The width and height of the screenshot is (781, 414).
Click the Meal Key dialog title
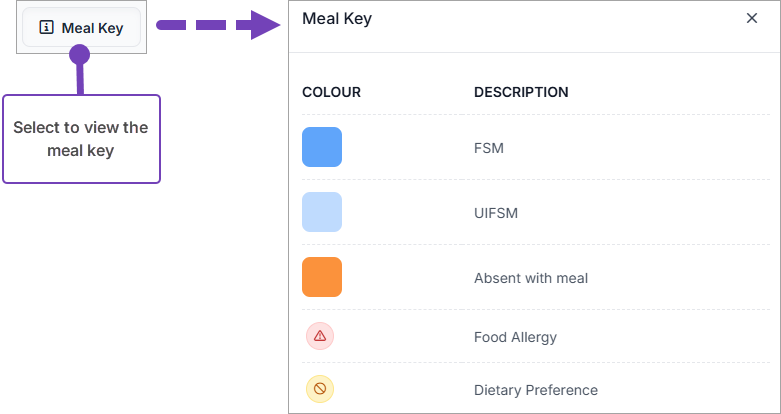tap(337, 19)
